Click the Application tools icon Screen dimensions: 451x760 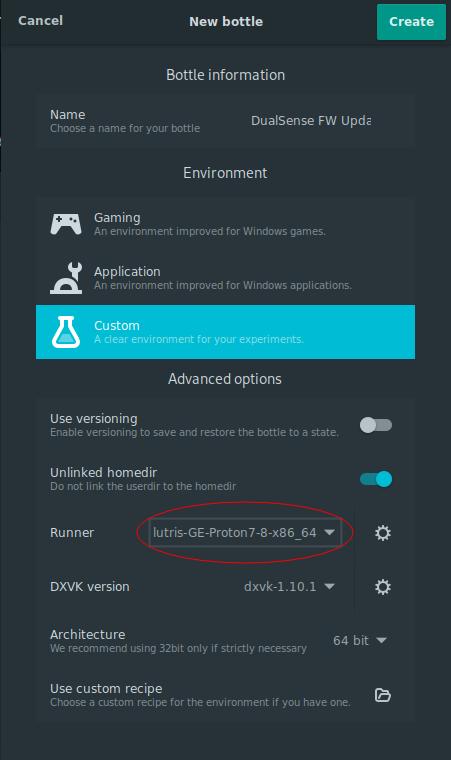click(66, 278)
